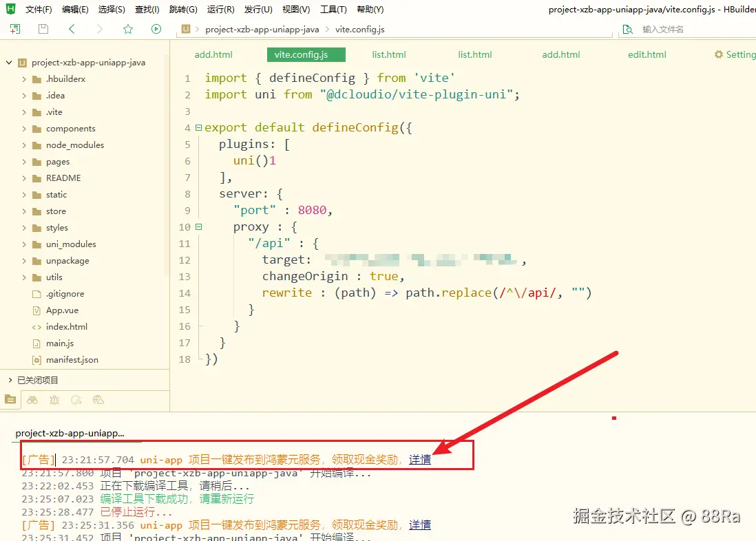Screen dimensions: 756x541
Task: Switch to the debug panel via the bug icon
Action: point(54,399)
